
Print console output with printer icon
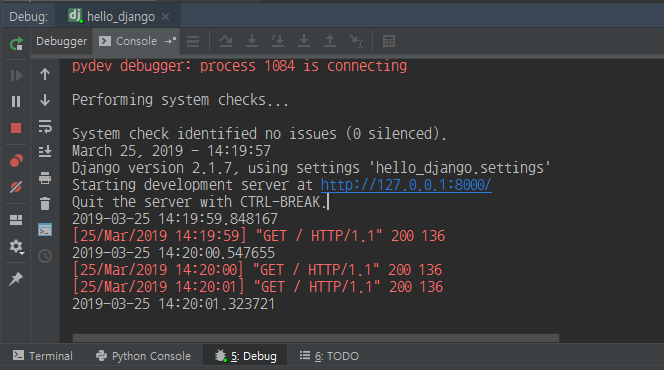[x=45, y=178]
